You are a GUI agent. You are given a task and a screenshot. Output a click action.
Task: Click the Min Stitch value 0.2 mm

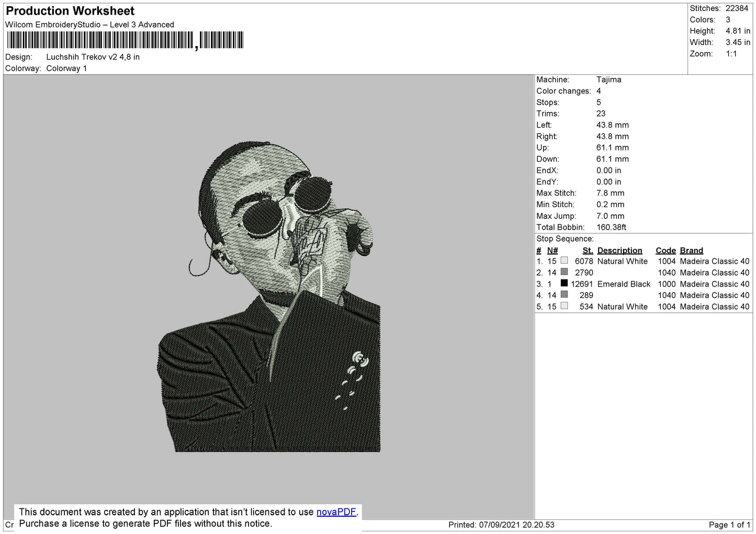pos(611,204)
